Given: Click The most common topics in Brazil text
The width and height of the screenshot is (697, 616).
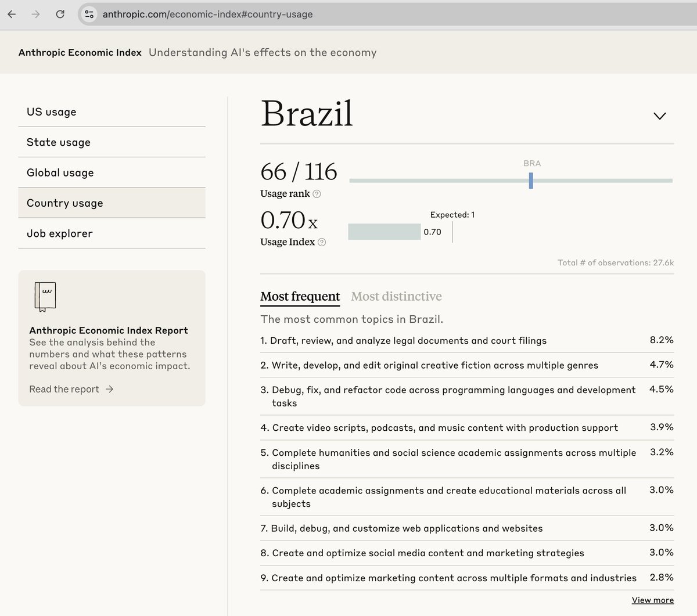Looking at the screenshot, I should click(x=351, y=319).
